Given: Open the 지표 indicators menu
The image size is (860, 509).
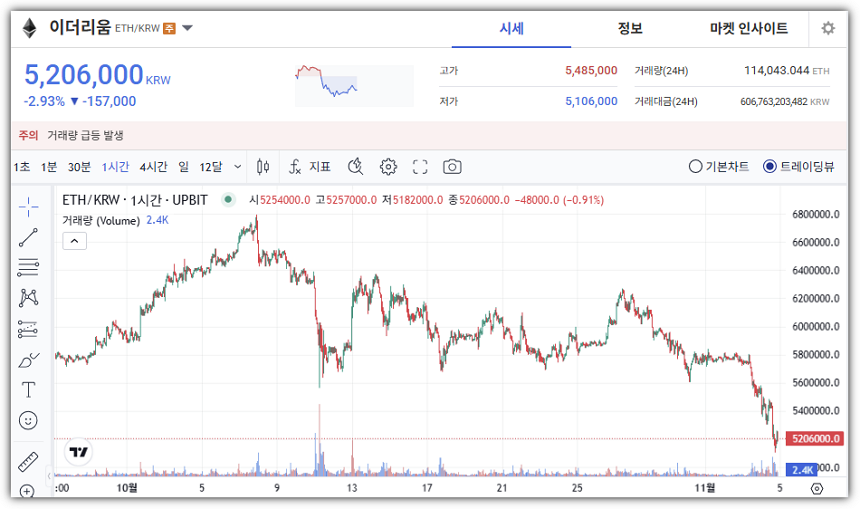Looking at the screenshot, I should point(310,167).
